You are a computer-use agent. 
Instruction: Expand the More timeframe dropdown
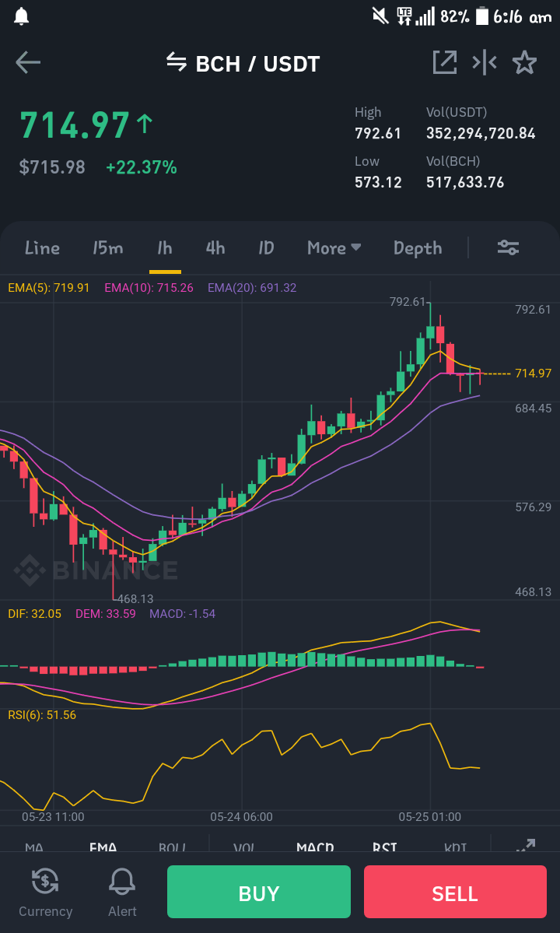tap(334, 247)
